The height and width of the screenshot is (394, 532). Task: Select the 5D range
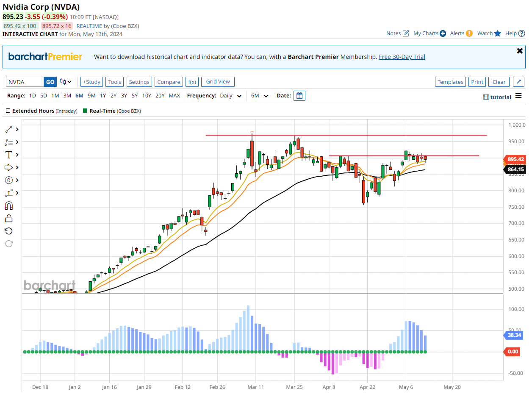[44, 96]
